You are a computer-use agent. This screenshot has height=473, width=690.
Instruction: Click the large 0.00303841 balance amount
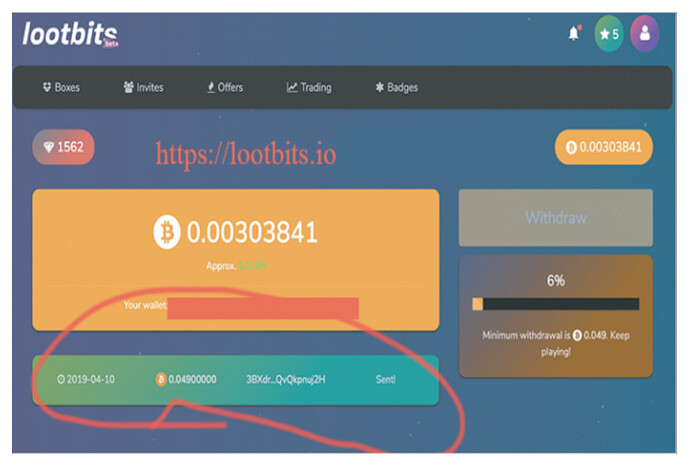point(252,232)
